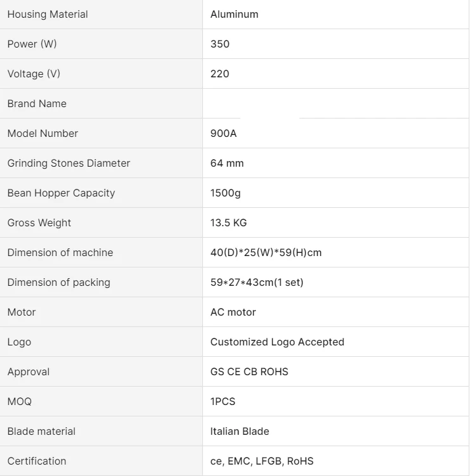Click the 900A model number value
This screenshot has width=470, height=476.
[223, 133]
